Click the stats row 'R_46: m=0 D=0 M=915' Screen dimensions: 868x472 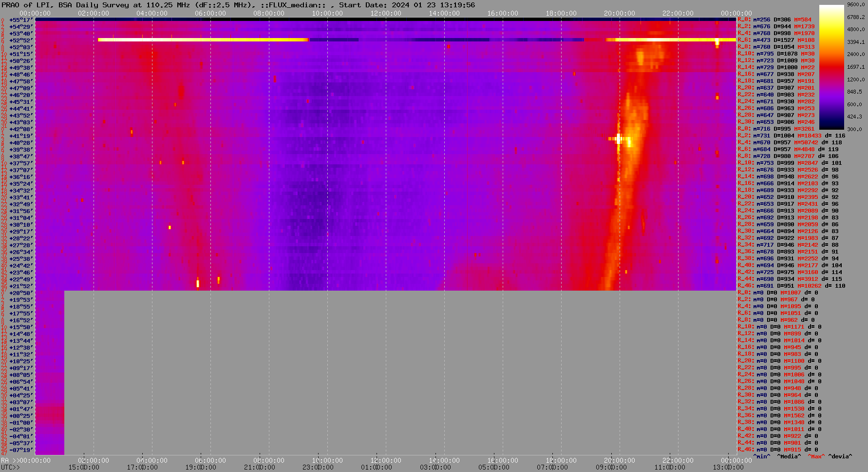coord(778,450)
